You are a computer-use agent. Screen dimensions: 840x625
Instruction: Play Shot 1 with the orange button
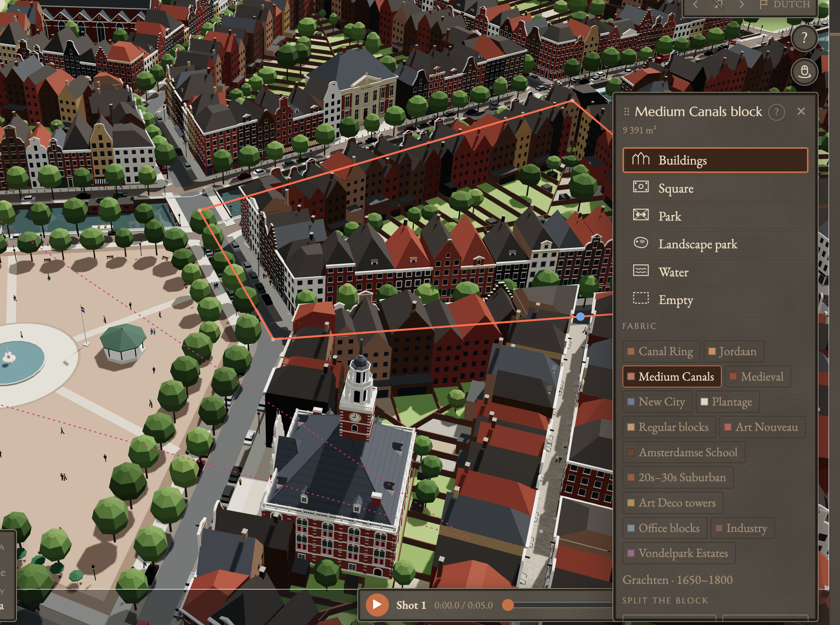tap(377, 605)
